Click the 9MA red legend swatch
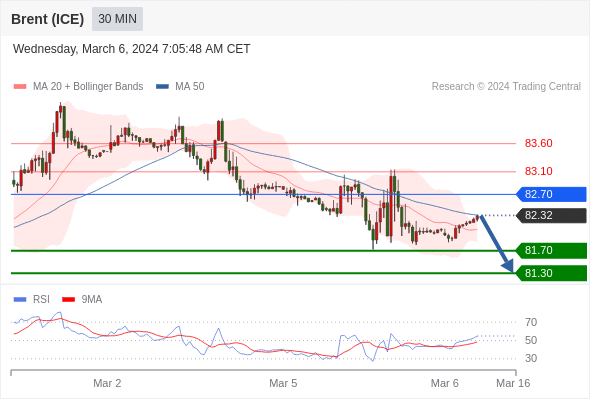The image size is (590, 400). pos(68,300)
